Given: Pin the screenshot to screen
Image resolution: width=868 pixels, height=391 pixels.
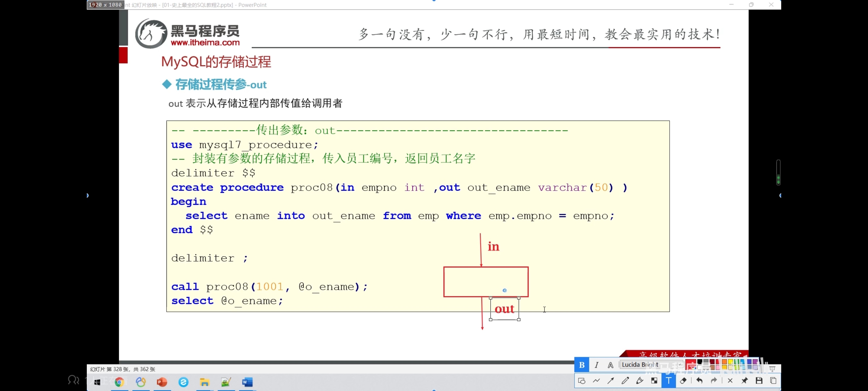Looking at the screenshot, I should 744,380.
